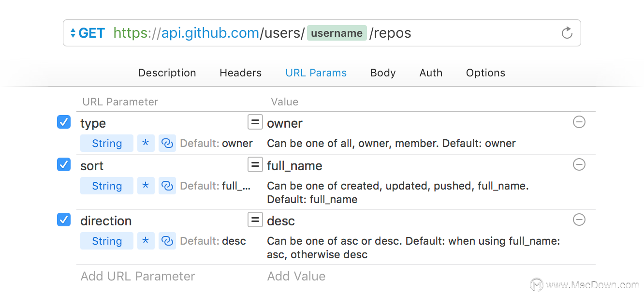This screenshot has width=644, height=294.
Task: Click the api.github.com host in URL
Action: [x=210, y=33]
